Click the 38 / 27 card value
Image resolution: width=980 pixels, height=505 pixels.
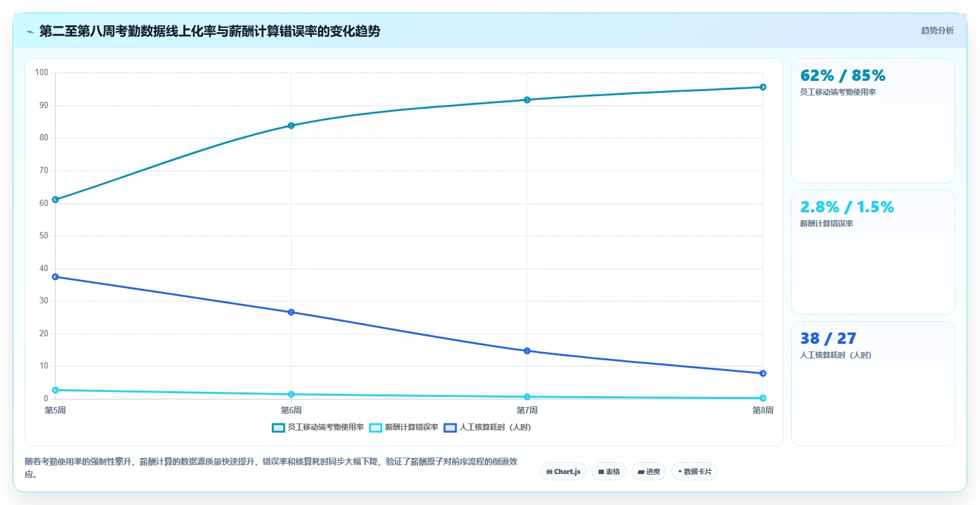point(828,339)
